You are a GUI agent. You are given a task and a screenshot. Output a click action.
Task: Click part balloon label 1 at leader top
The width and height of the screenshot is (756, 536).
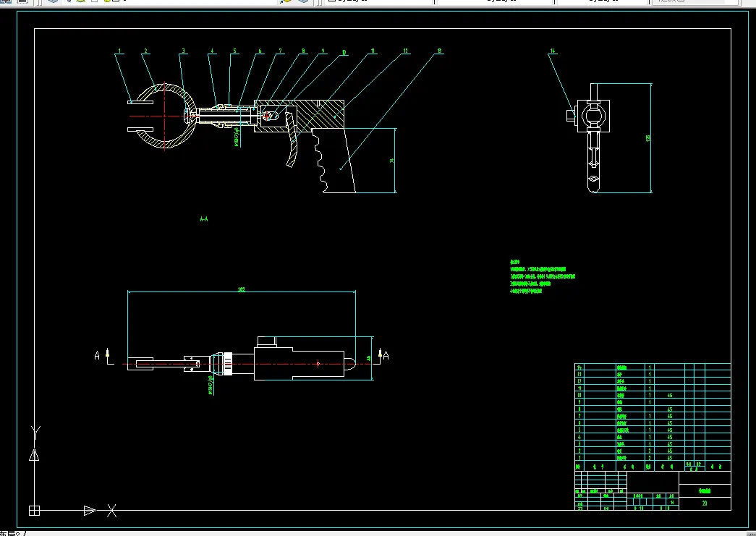pyautogui.click(x=119, y=51)
